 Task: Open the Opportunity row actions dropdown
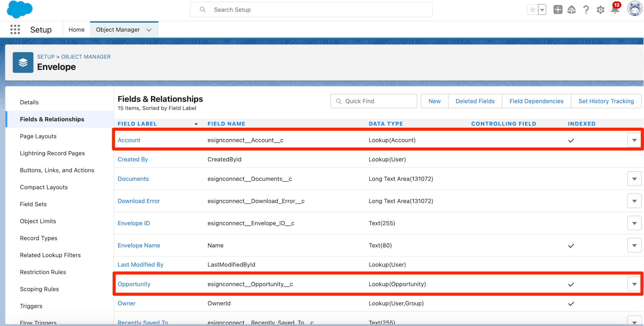[634, 284]
